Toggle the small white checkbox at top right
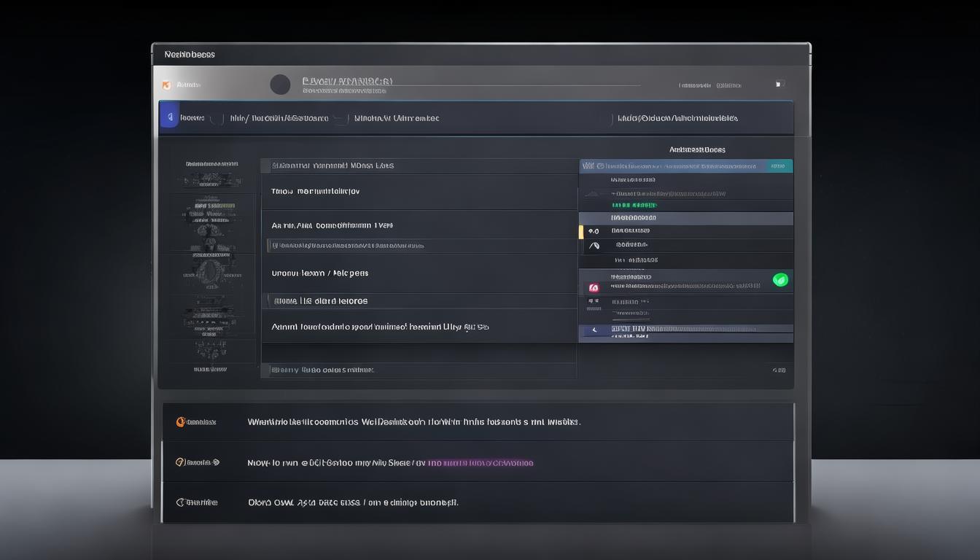The width and height of the screenshot is (980, 560). (779, 84)
